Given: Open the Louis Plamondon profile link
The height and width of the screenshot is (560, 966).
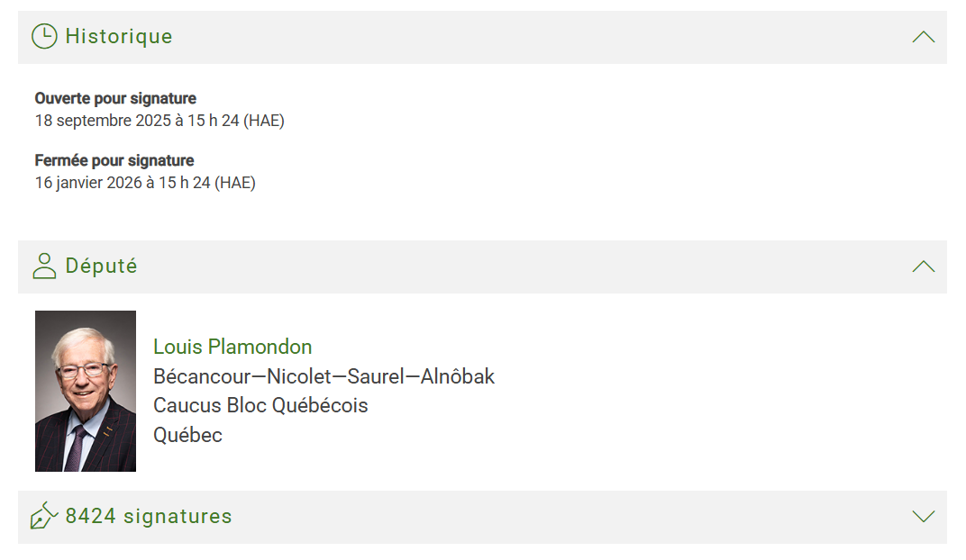Looking at the screenshot, I should pyautogui.click(x=232, y=347).
